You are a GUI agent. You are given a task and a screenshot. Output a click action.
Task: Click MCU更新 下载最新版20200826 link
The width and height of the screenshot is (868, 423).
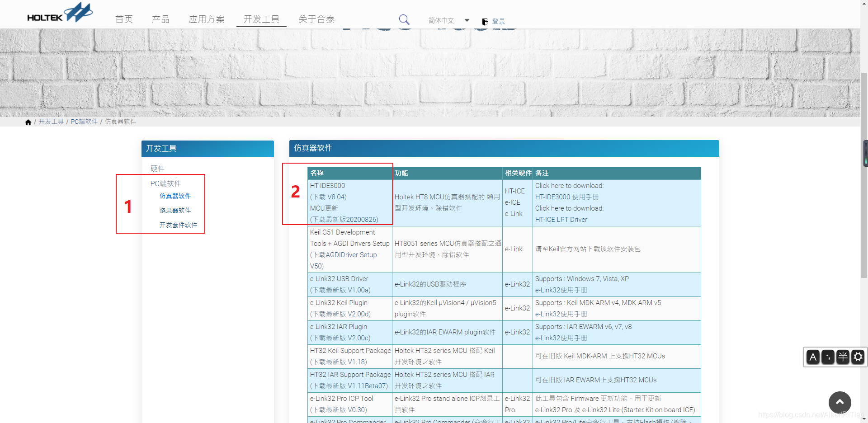point(344,220)
